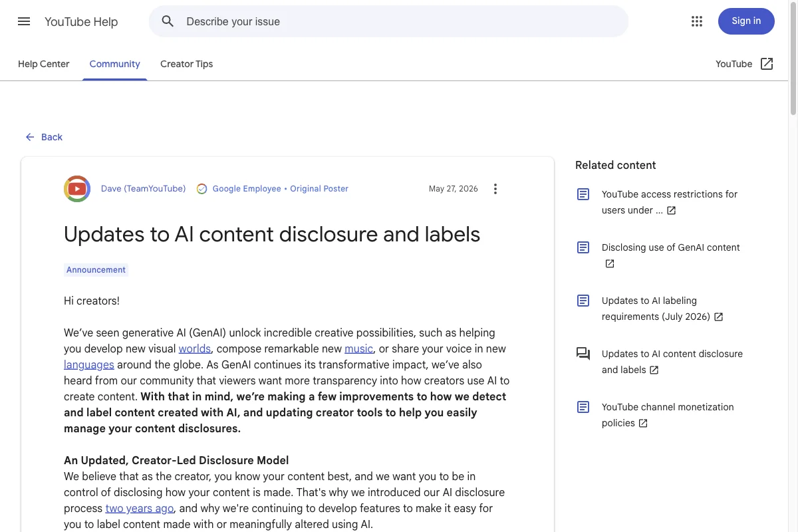Open the 'worlds' hyperlink

pyautogui.click(x=195, y=348)
